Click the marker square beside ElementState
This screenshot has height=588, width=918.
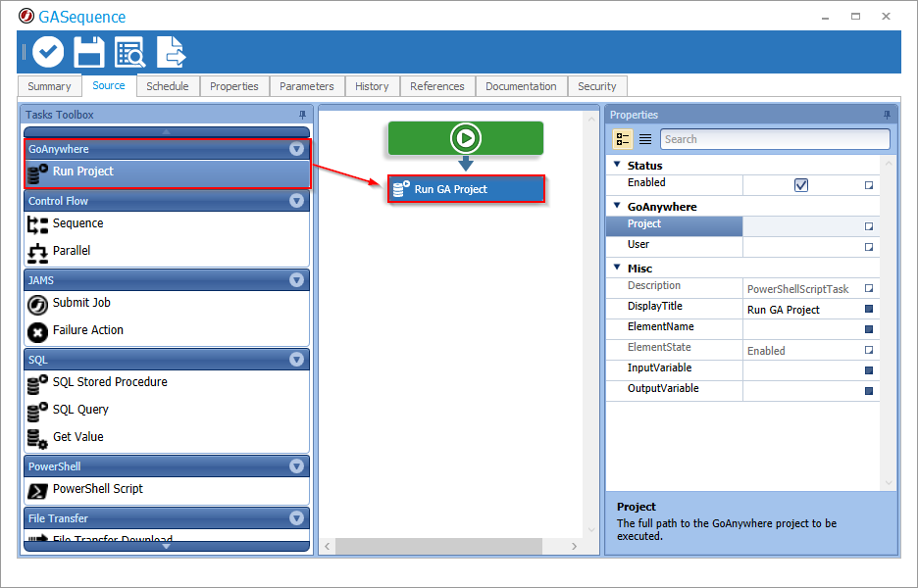(869, 350)
